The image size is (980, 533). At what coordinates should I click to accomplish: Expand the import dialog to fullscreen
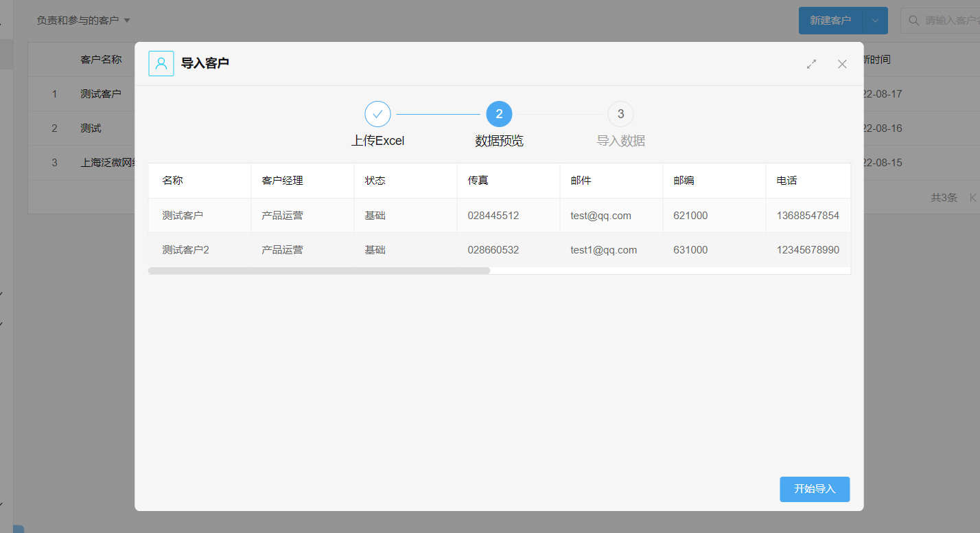[x=811, y=64]
